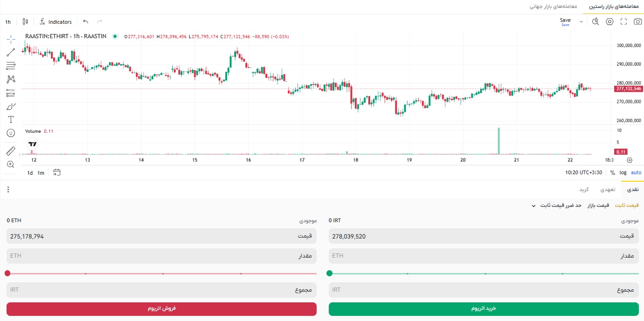Open the 1h interval selector
The width and height of the screenshot is (644, 321).
click(x=8, y=21)
